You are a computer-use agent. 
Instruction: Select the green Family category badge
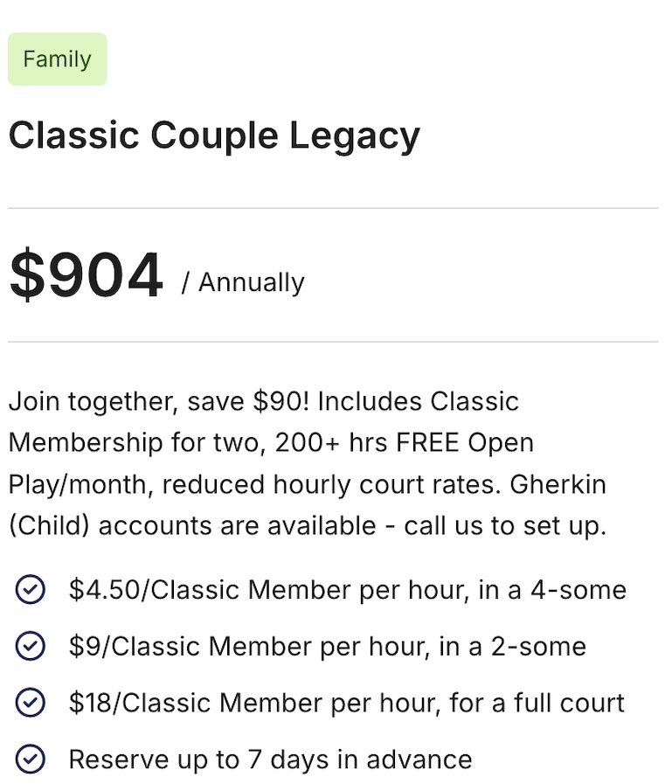[57, 59]
